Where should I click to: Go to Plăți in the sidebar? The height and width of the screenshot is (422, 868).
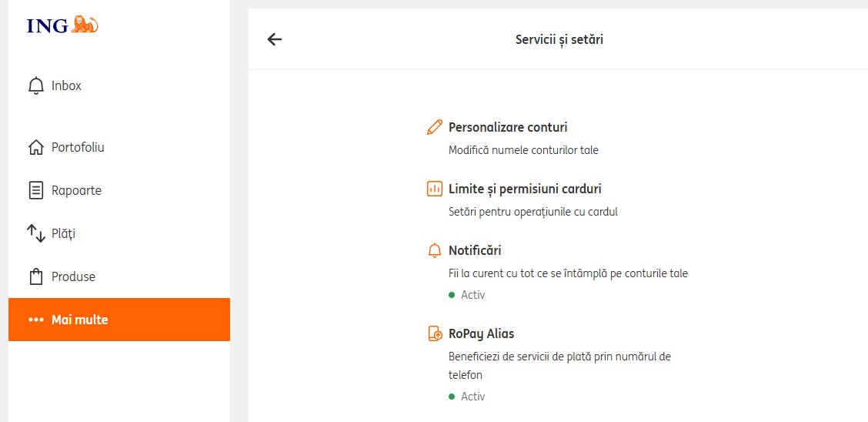63,233
